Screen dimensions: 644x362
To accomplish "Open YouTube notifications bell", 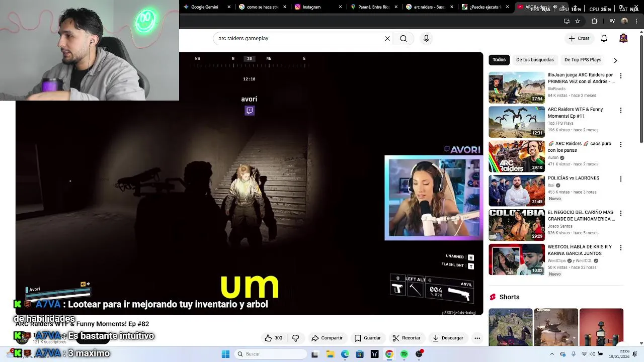I will pyautogui.click(x=604, y=38).
